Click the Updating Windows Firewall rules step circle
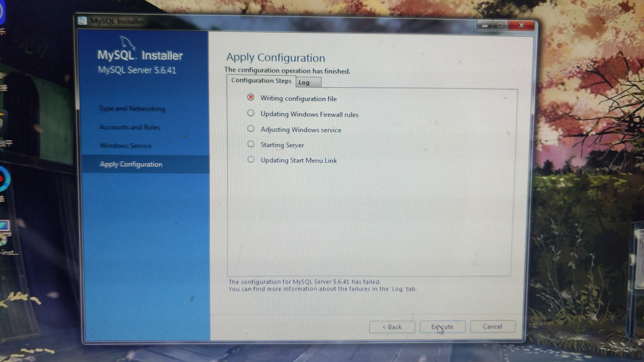This screenshot has height=362, width=644. tap(251, 113)
